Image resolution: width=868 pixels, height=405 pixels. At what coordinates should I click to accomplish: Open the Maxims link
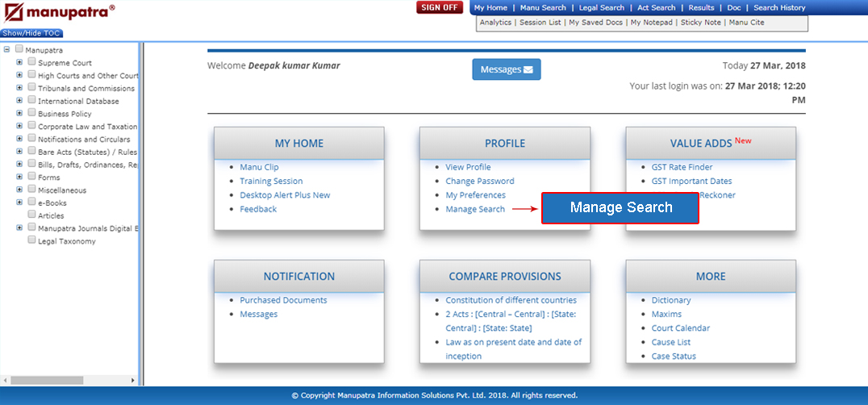[666, 315]
